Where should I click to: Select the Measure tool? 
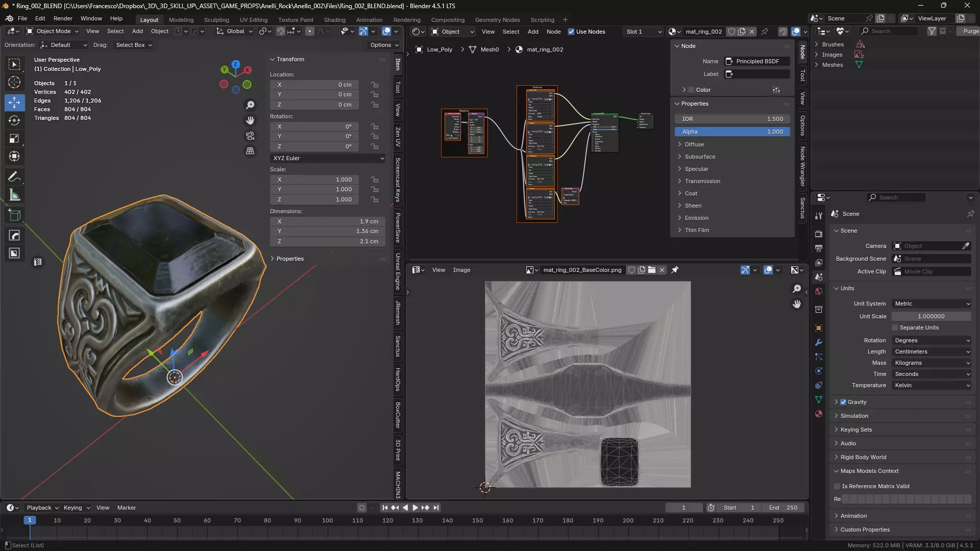14,195
